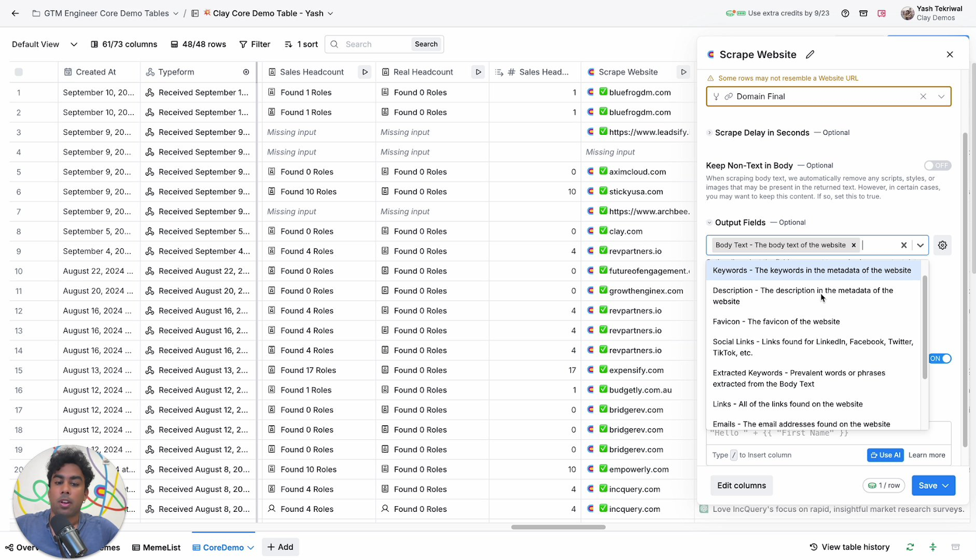Expand Scrape Delay in Seconds section
The height and width of the screenshot is (560, 976).
(709, 133)
